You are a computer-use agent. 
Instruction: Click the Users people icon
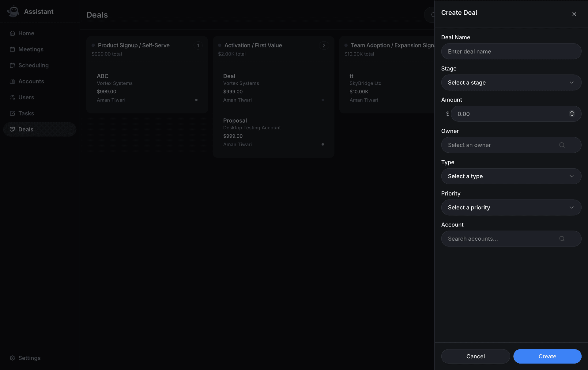12,97
